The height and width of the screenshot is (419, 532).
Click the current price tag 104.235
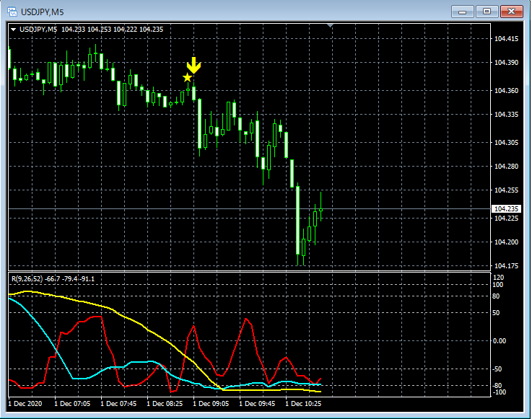pos(505,209)
